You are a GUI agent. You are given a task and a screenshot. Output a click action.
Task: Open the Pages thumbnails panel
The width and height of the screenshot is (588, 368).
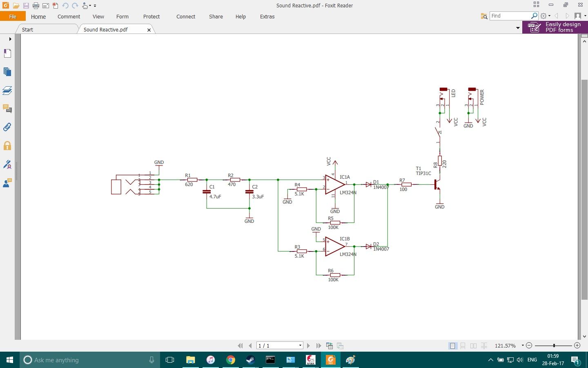pyautogui.click(x=7, y=72)
